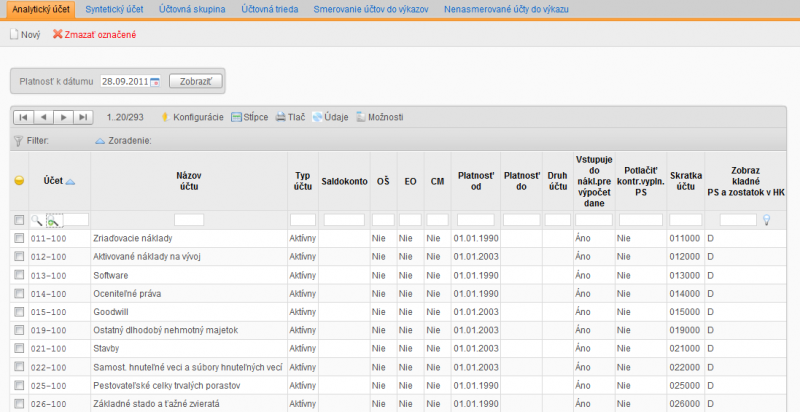Image resolution: width=800 pixels, height=412 pixels.
Task: Switch to Syntetický účet tab
Action: point(114,9)
